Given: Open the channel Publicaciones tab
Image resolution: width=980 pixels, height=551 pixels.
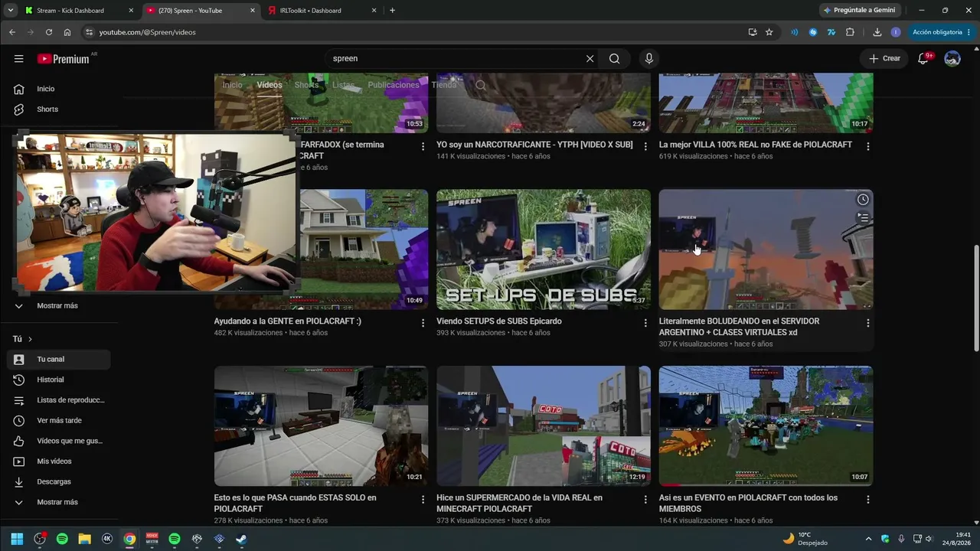Looking at the screenshot, I should 394,85.
